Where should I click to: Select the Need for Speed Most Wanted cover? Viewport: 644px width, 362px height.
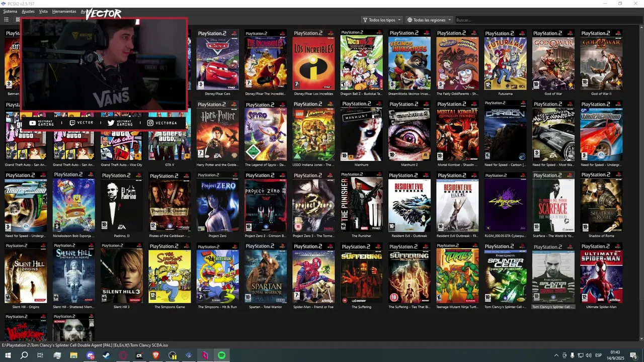point(553,131)
